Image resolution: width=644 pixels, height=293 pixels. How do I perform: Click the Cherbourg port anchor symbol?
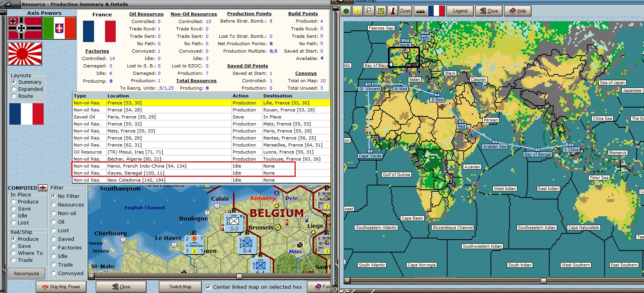(x=124, y=240)
